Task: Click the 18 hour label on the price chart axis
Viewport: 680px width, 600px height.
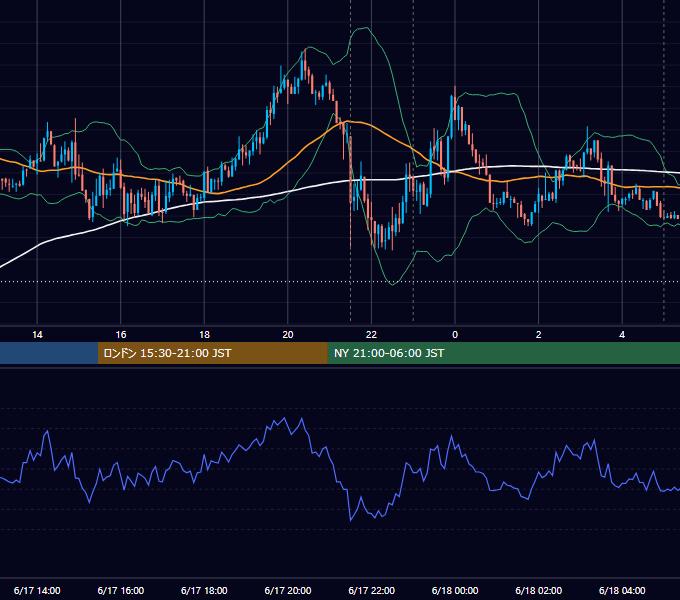Action: [x=204, y=335]
